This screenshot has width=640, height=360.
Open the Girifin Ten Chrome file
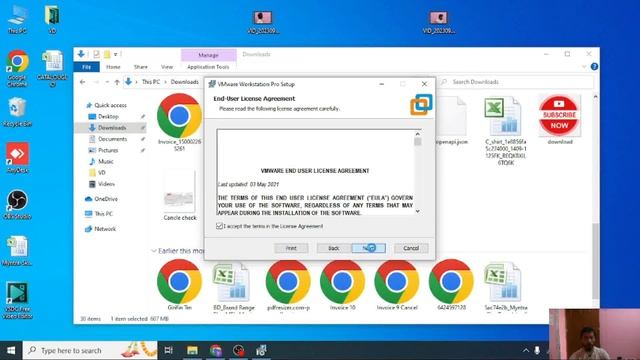coord(180,286)
